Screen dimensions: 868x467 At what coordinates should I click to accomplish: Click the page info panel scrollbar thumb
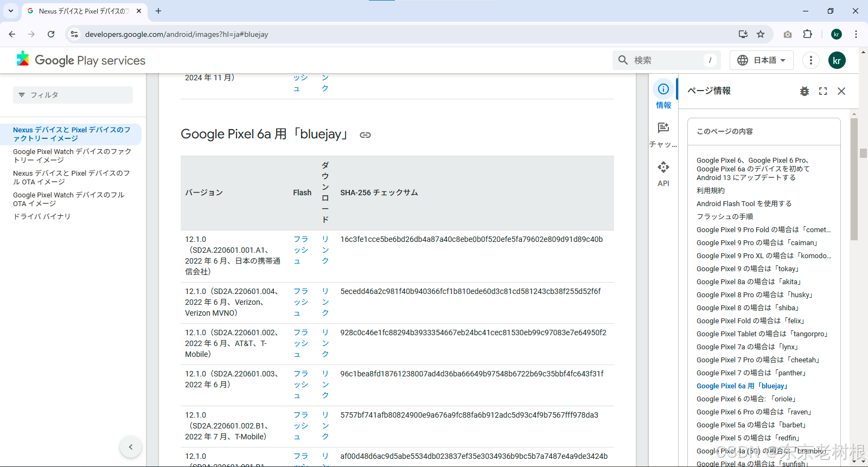pyautogui.click(x=854, y=179)
